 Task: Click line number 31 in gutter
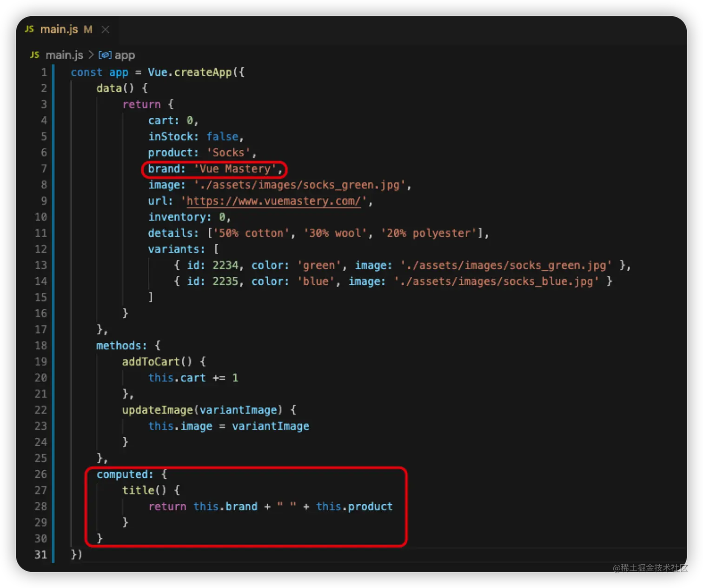coord(41,555)
